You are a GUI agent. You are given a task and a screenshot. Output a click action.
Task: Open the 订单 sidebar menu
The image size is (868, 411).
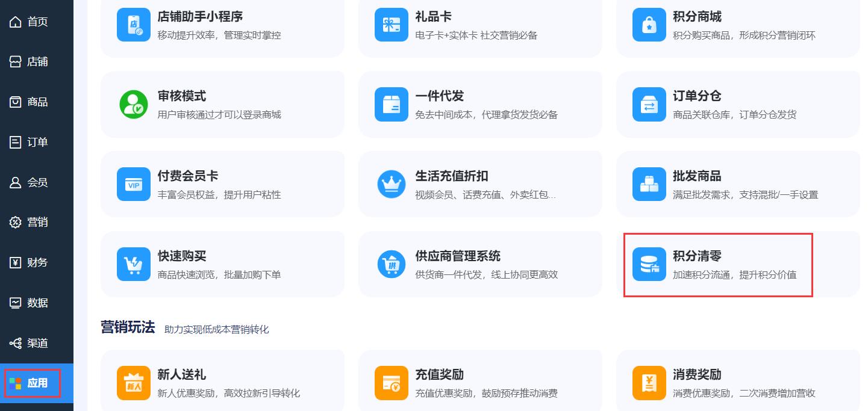(x=37, y=142)
